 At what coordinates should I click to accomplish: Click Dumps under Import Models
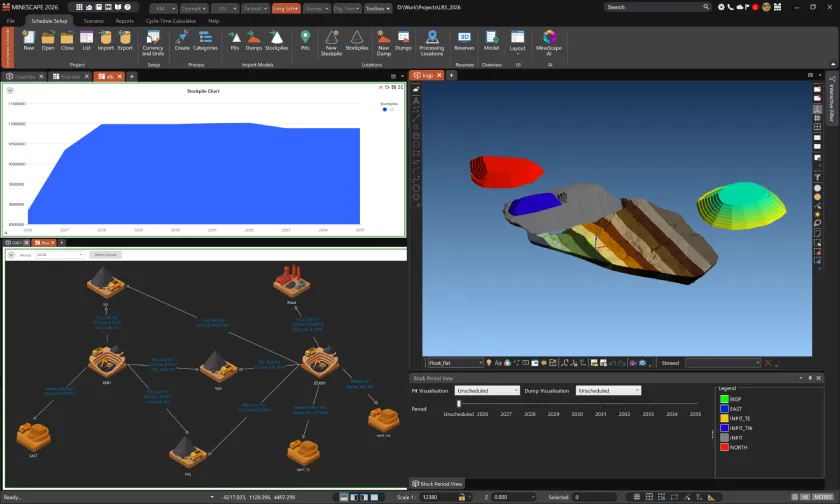point(253,40)
